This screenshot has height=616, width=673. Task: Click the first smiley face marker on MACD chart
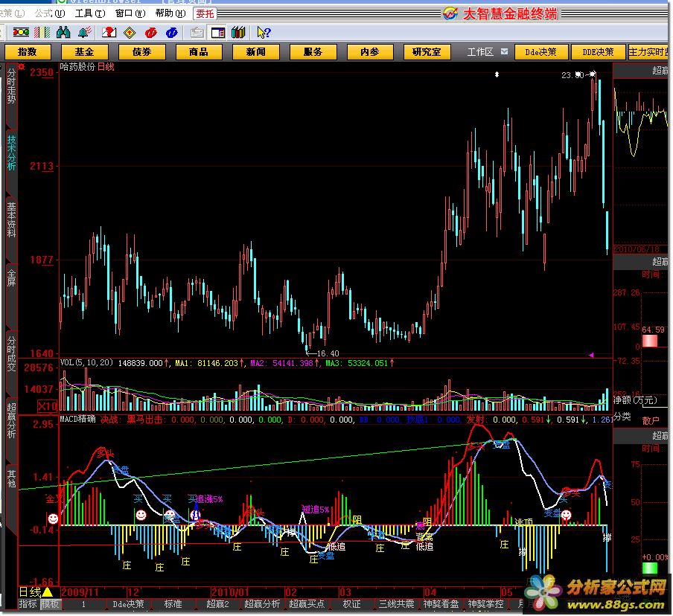pyautogui.click(x=53, y=519)
